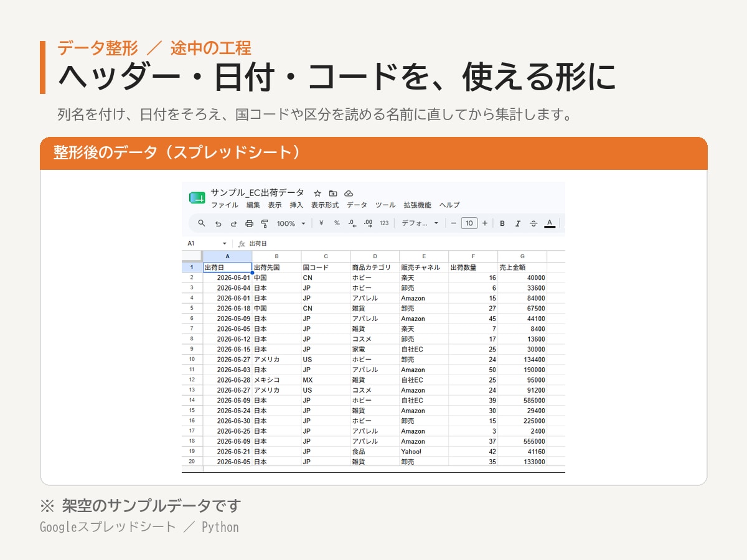Open the ファイル menu
747x560 pixels.
225,205
